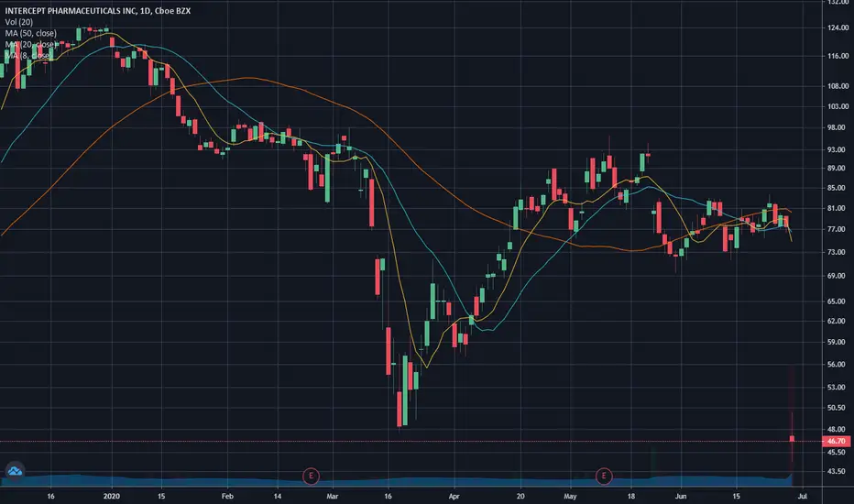Click the 56.00 price axis label
The image size is (854, 504).
pos(836,364)
